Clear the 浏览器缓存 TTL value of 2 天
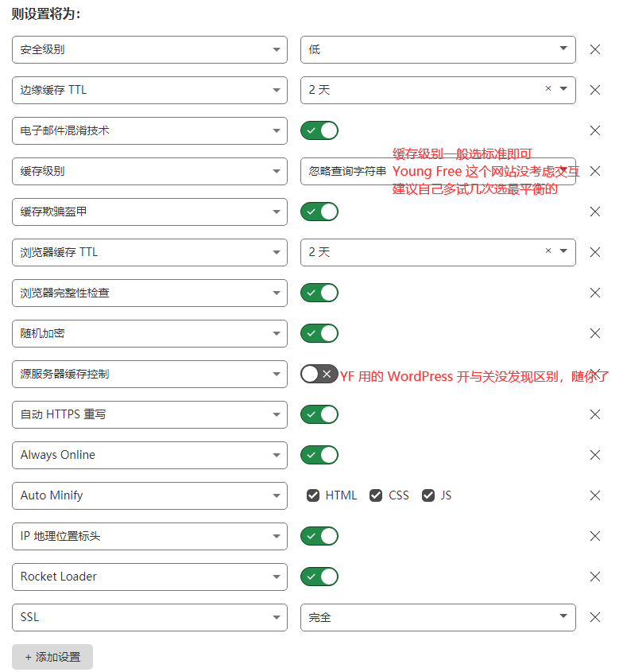The height and width of the screenshot is (672, 623). 548,251
